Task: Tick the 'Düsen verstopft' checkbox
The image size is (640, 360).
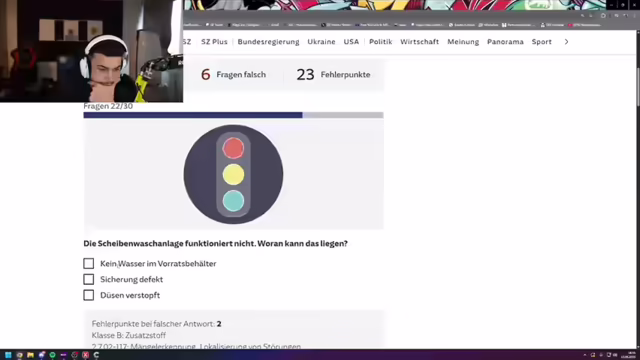Action: pyautogui.click(x=89, y=295)
